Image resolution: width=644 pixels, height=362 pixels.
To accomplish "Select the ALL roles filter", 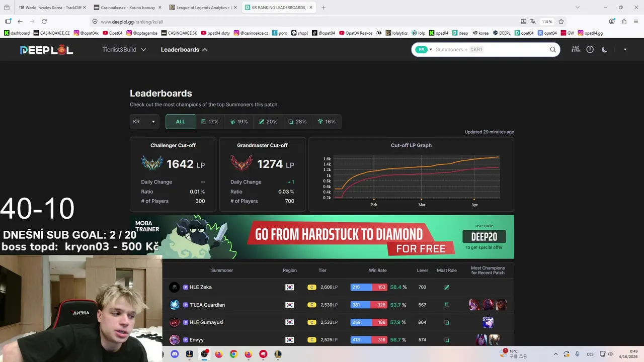I will coord(180,122).
